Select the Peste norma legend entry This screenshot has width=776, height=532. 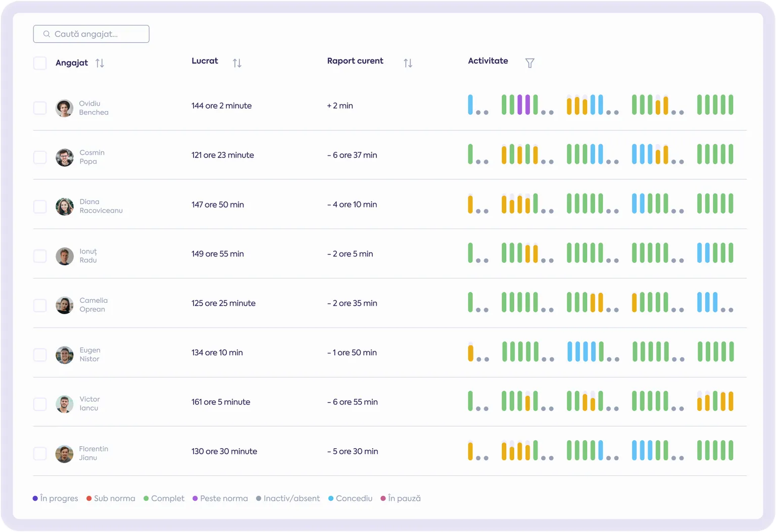(x=220, y=498)
